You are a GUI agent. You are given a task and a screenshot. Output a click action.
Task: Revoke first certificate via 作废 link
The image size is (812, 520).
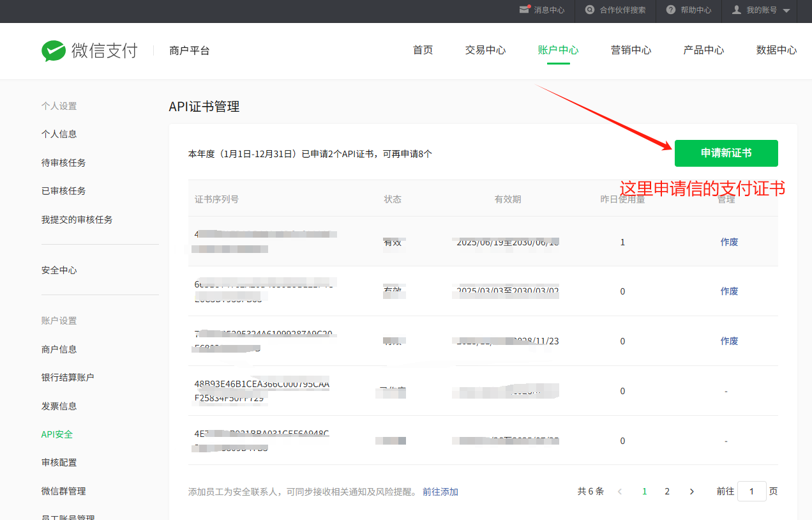(729, 242)
